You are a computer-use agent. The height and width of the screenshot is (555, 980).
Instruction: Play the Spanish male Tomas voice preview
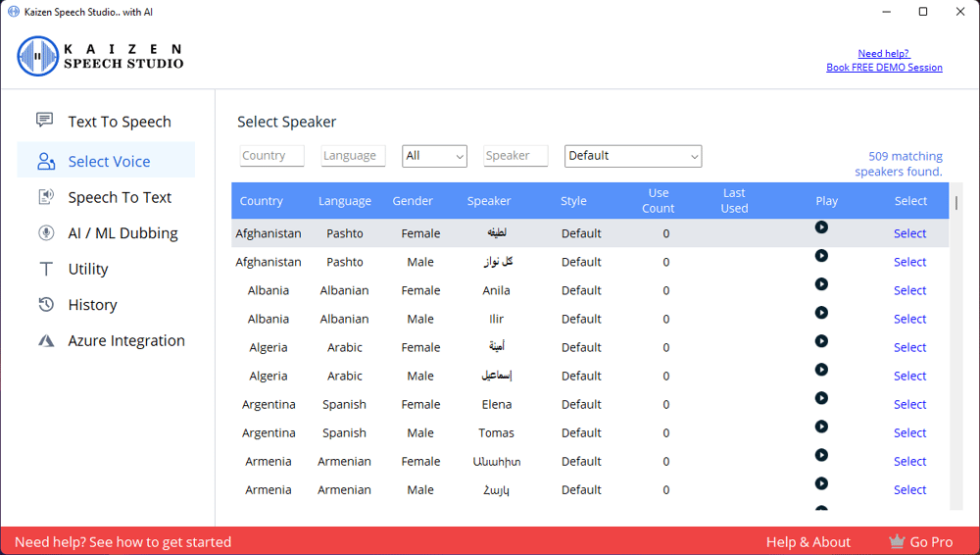[821, 427]
